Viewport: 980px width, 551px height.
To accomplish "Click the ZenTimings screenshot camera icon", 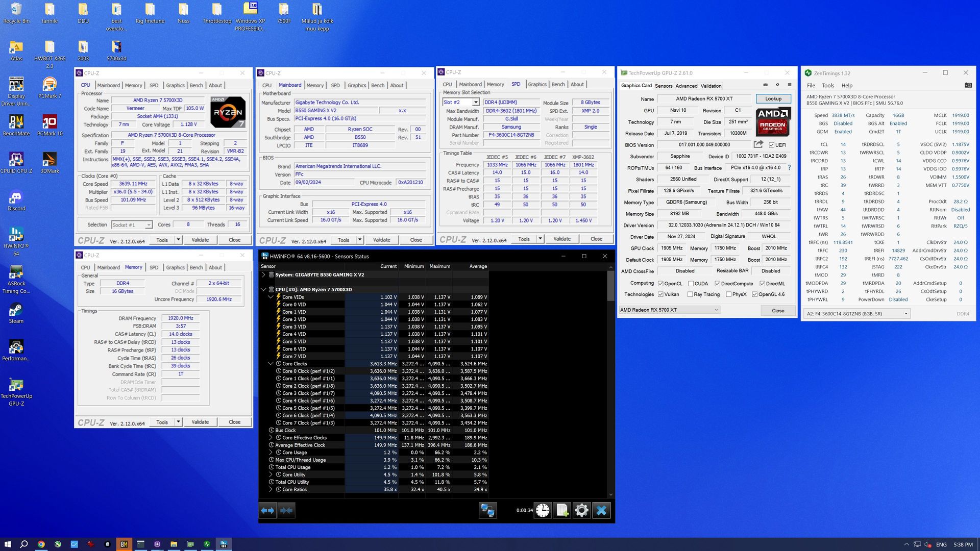I will click(x=968, y=85).
